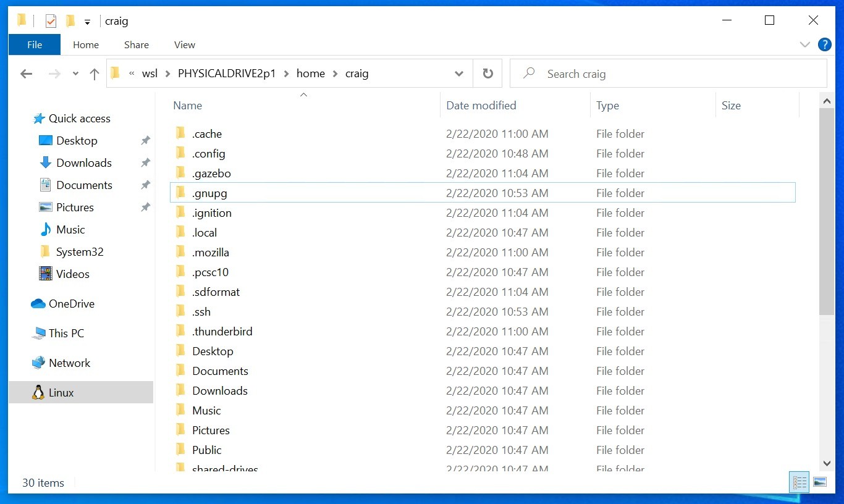The image size is (844, 504).
Task: Switch to Details view in status bar
Action: [799, 482]
